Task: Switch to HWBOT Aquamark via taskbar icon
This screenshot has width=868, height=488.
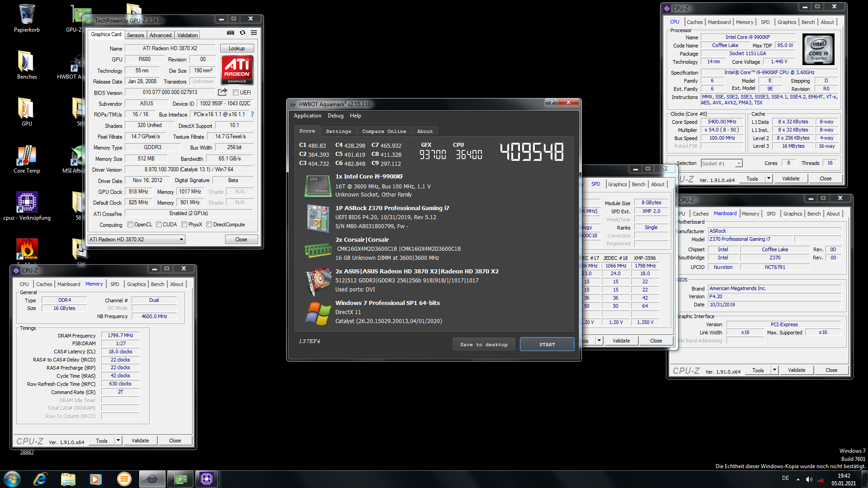Action: tap(152, 479)
